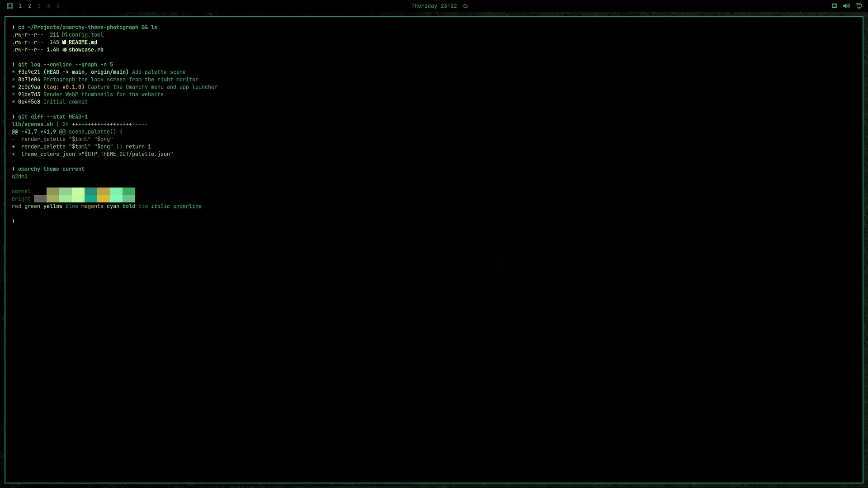Click the underlined README.md filename

click(x=83, y=42)
